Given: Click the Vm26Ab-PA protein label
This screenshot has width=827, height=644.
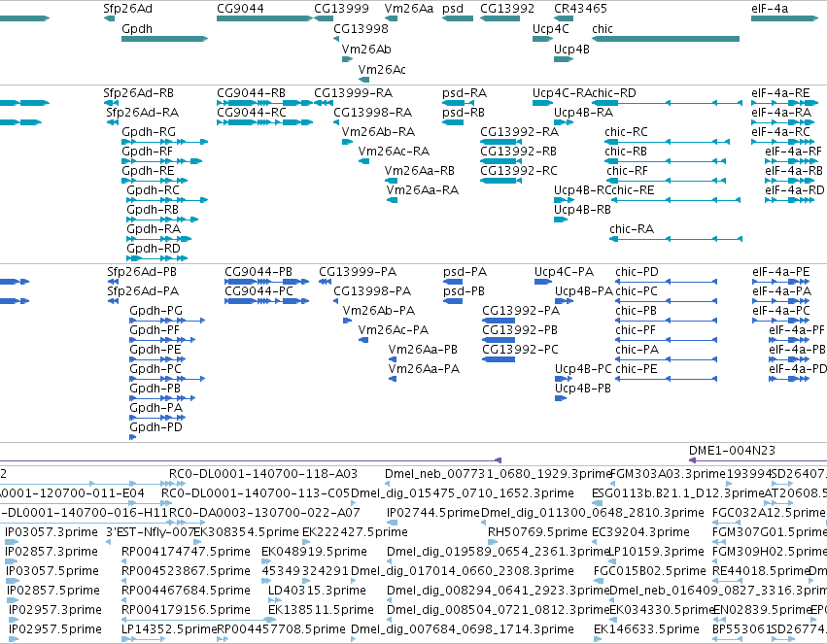Looking at the screenshot, I should point(379,311).
